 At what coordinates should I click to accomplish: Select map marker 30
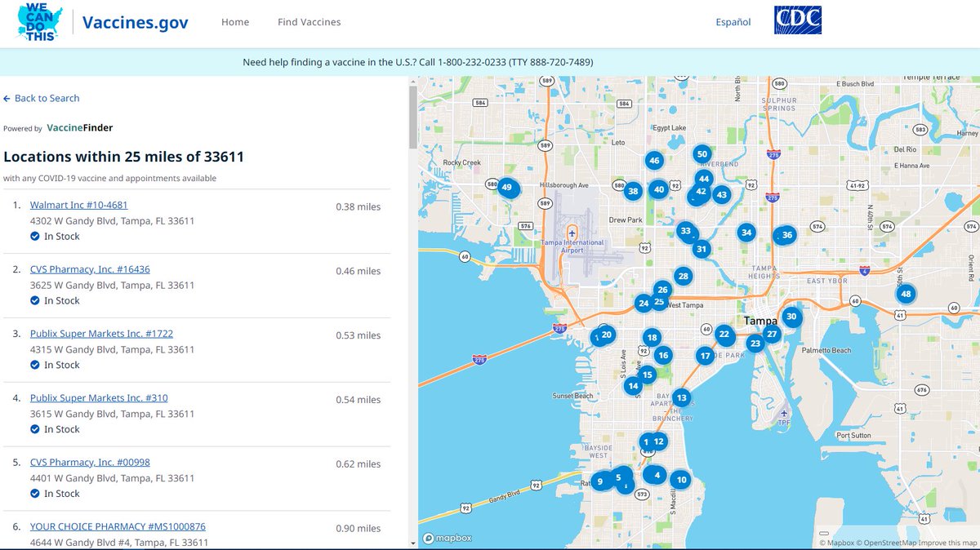pyautogui.click(x=791, y=317)
